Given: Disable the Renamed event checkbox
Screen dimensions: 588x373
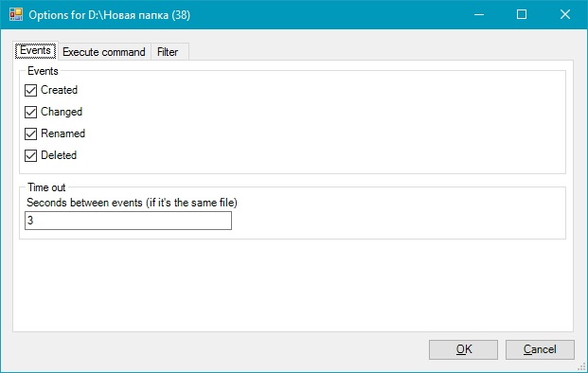Looking at the screenshot, I should pos(30,133).
